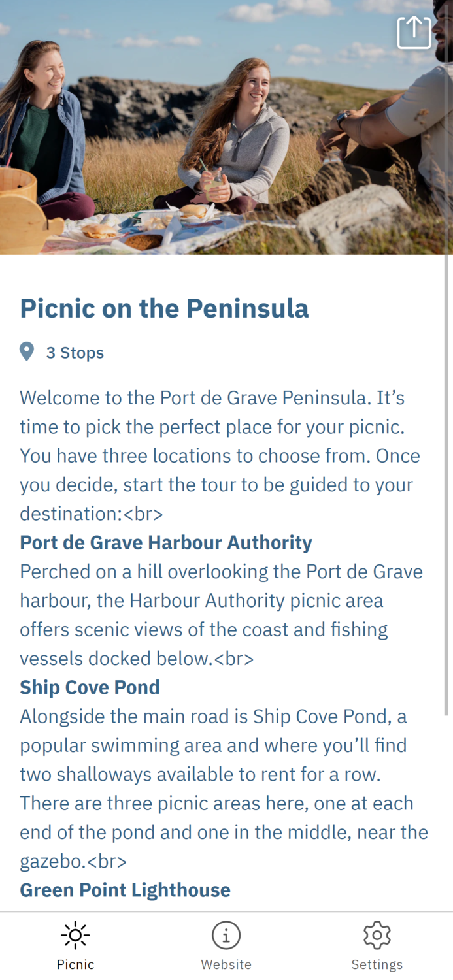Tap the picnic hero photo at the top
The width and height of the screenshot is (453, 980).
(226, 127)
